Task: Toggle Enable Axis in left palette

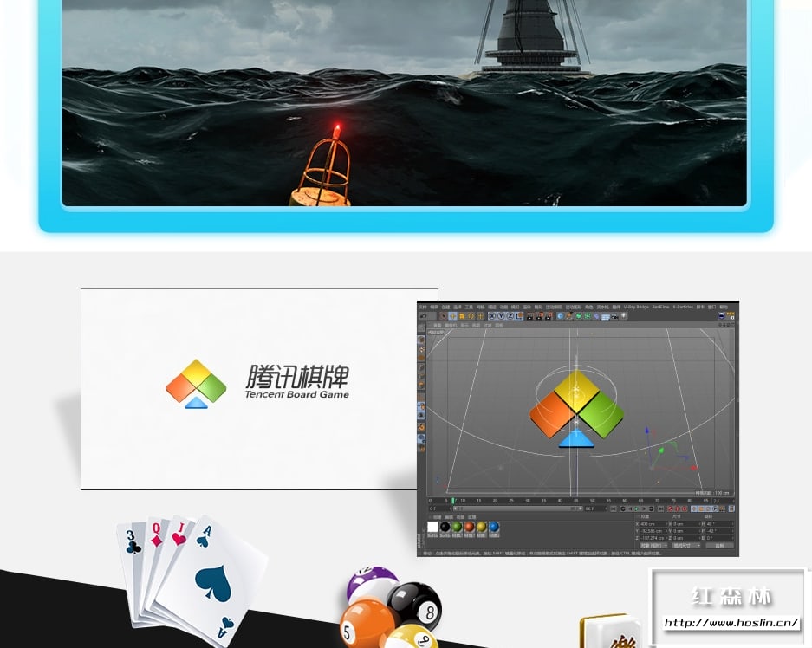Action: pos(421,397)
